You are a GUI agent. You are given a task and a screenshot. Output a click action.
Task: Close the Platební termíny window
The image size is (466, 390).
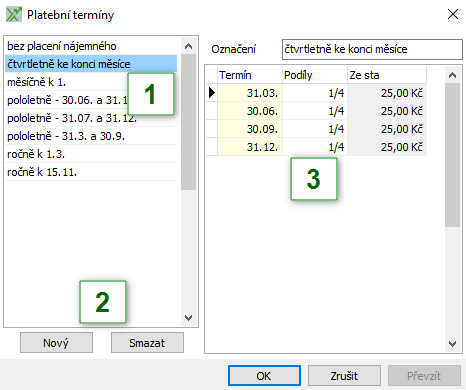click(453, 14)
